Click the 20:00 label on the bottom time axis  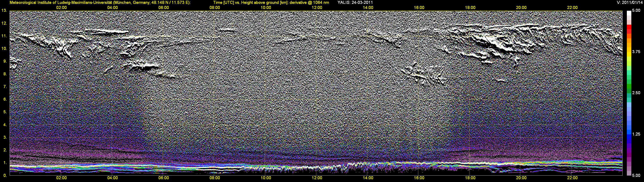point(521,178)
